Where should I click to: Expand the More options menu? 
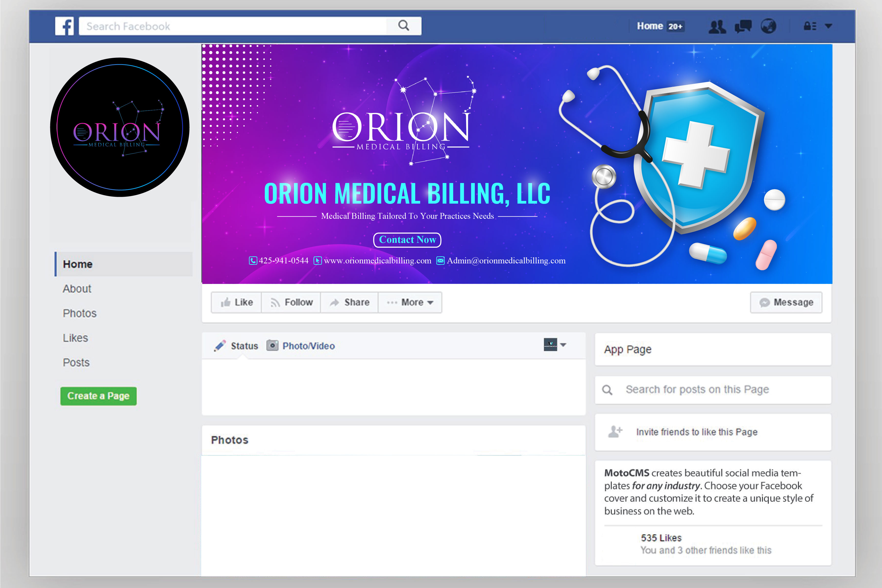click(x=410, y=302)
